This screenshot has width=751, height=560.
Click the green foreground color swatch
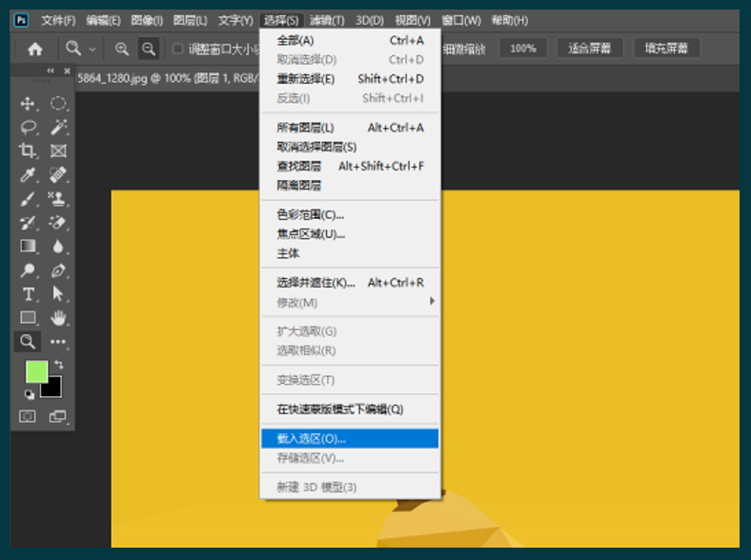[x=36, y=371]
